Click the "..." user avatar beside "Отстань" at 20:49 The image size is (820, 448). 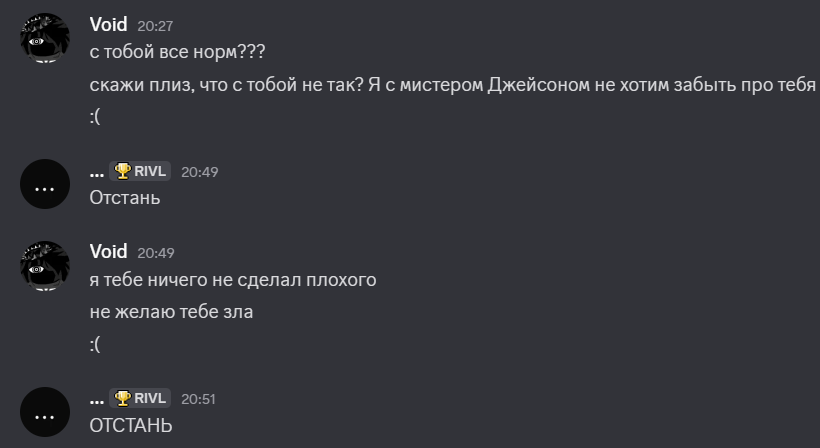click(x=45, y=184)
